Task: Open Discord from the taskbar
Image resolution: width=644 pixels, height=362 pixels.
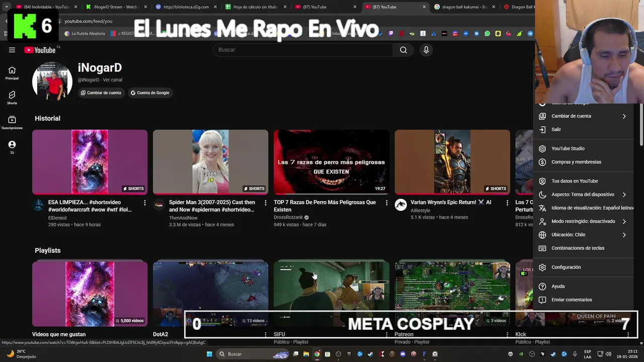Action: click(403, 354)
